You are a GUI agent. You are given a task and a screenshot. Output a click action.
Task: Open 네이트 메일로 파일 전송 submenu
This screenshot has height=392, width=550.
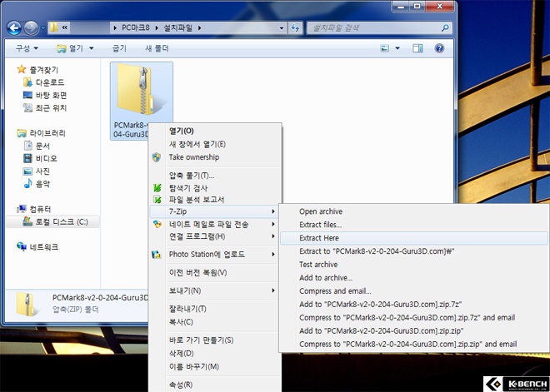tap(215, 224)
